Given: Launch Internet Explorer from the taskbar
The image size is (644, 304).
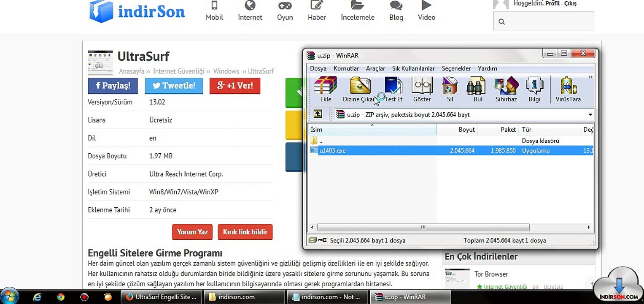Looking at the screenshot, I should (38, 297).
